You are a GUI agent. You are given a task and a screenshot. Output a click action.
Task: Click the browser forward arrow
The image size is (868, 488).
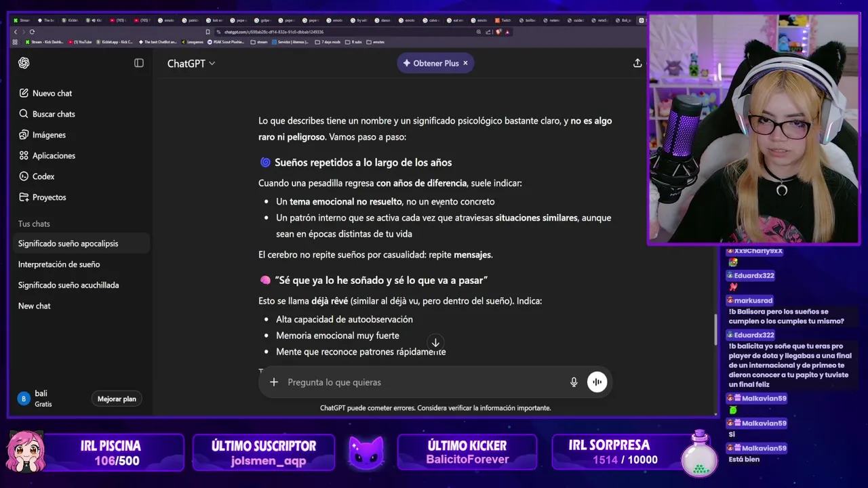point(24,32)
